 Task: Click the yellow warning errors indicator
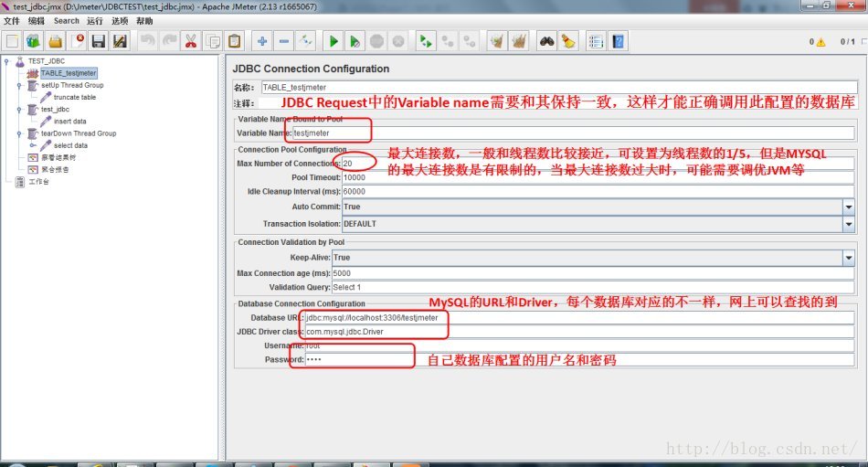point(820,41)
